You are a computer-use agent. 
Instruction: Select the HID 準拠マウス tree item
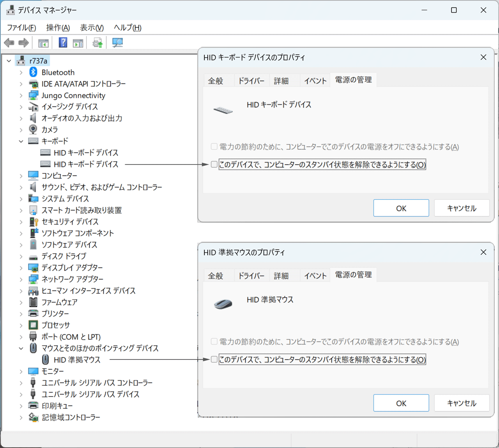[x=77, y=359]
